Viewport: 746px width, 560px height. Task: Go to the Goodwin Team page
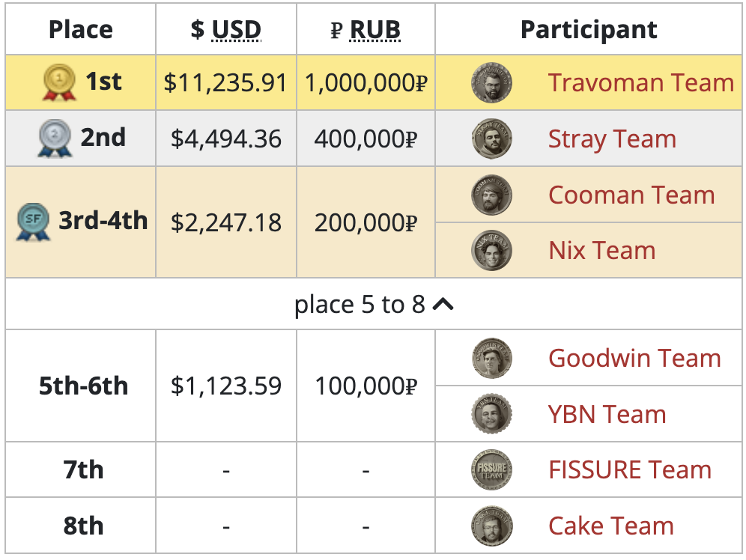[634, 358]
